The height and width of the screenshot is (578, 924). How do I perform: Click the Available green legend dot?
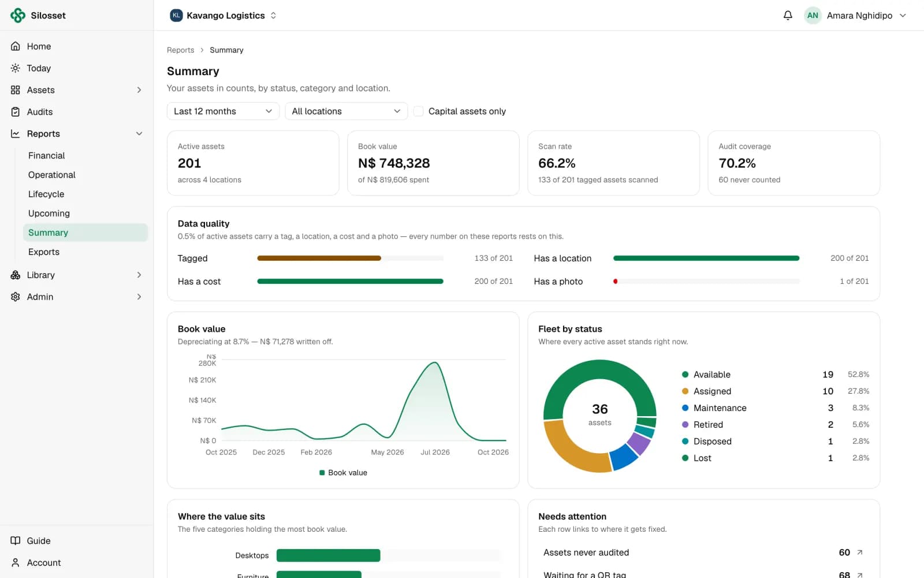(x=685, y=375)
